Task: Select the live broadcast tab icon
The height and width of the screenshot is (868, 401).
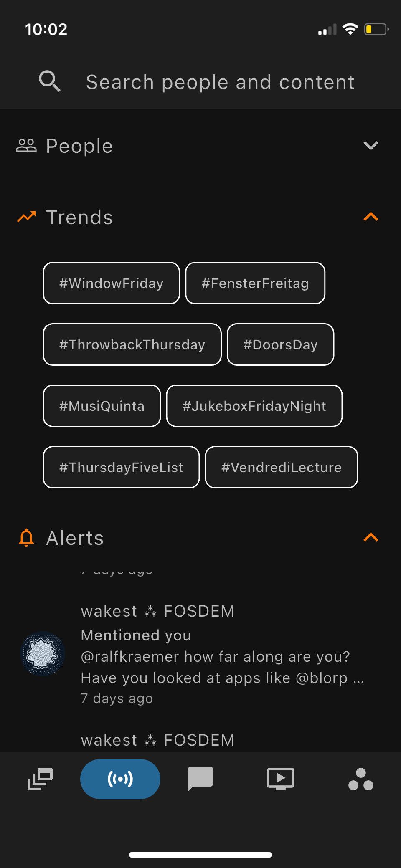Action: (120, 779)
